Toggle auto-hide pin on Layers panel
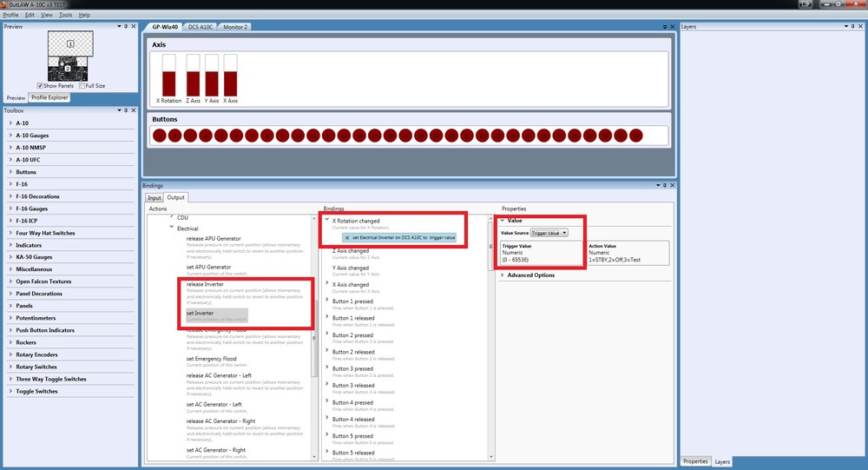This screenshot has height=470, width=868. click(x=853, y=26)
